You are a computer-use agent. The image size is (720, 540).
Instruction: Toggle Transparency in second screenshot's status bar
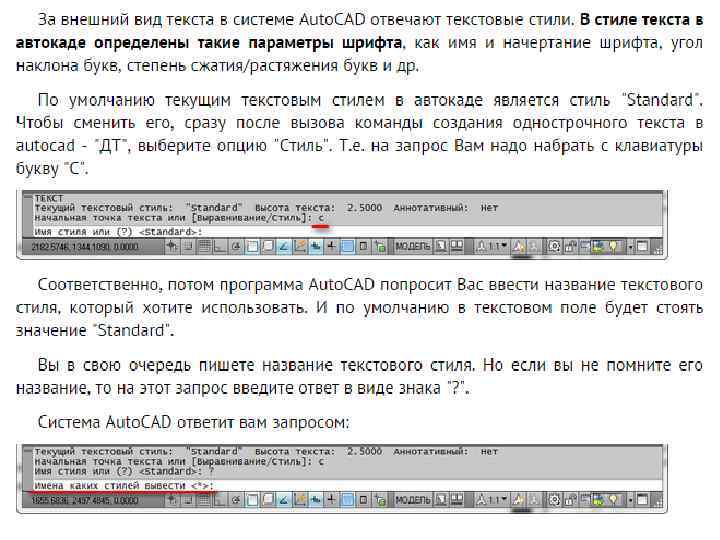click(347, 500)
